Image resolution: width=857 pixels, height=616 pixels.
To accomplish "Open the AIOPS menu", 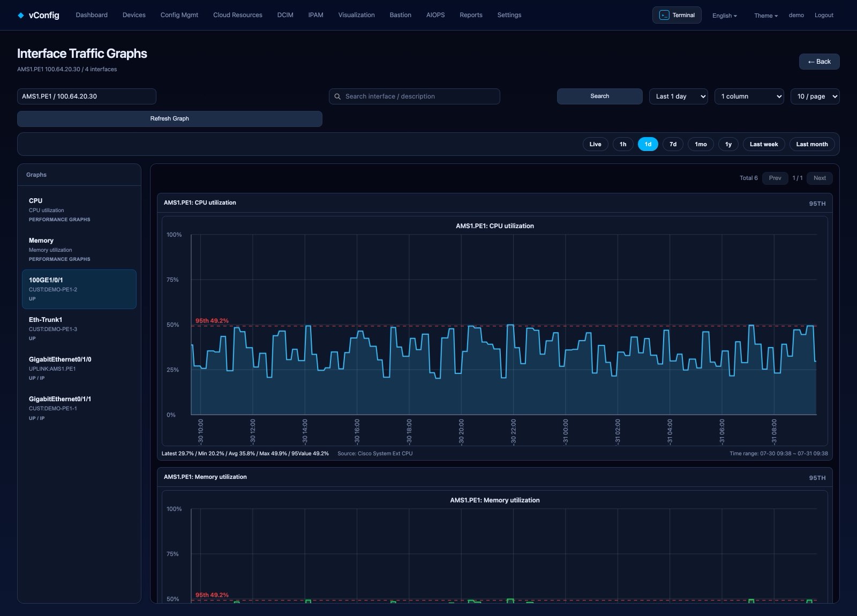I will coord(435,15).
